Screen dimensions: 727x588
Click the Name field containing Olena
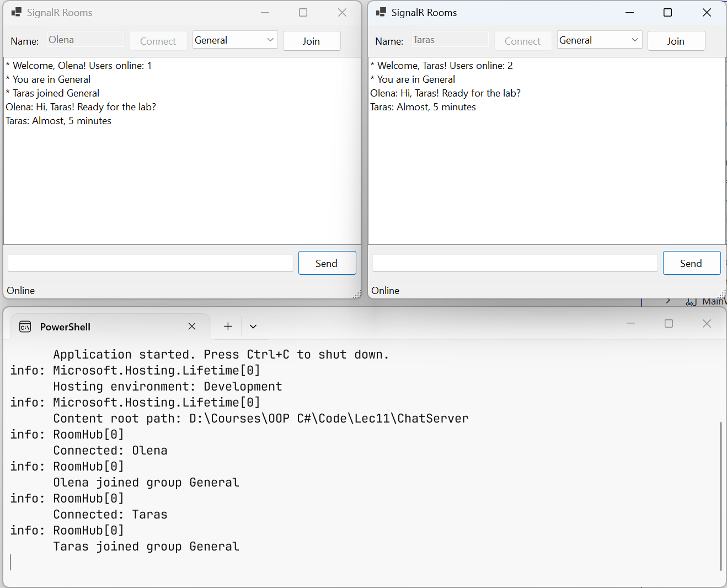click(85, 40)
